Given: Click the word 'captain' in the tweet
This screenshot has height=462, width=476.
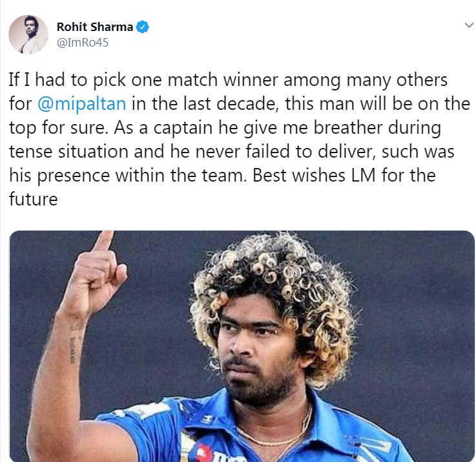Looking at the screenshot, I should (x=183, y=128).
